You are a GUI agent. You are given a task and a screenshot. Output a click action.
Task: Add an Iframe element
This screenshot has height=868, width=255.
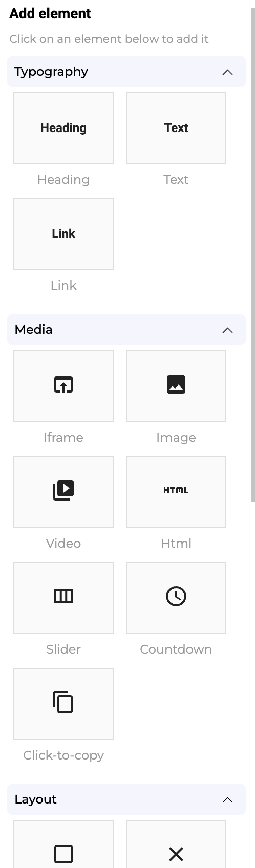pos(63,386)
